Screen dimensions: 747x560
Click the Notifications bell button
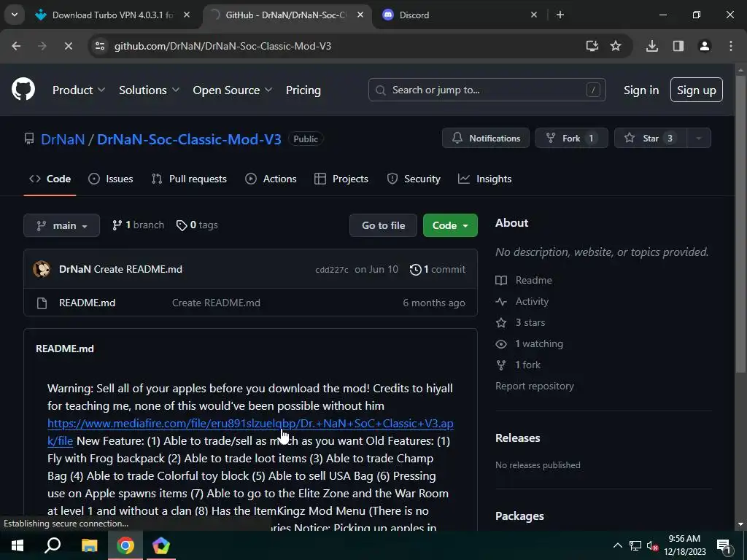click(486, 138)
